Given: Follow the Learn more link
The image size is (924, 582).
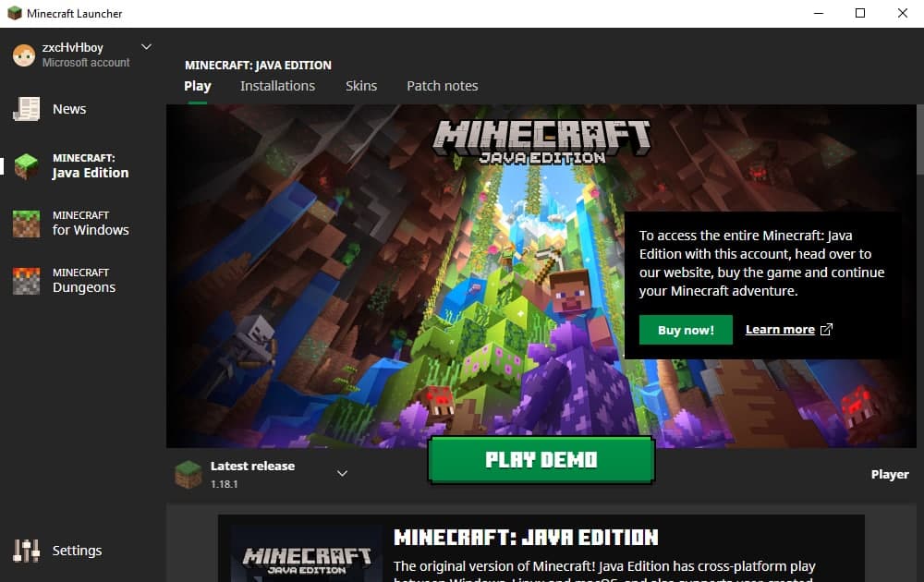Looking at the screenshot, I should 780,329.
